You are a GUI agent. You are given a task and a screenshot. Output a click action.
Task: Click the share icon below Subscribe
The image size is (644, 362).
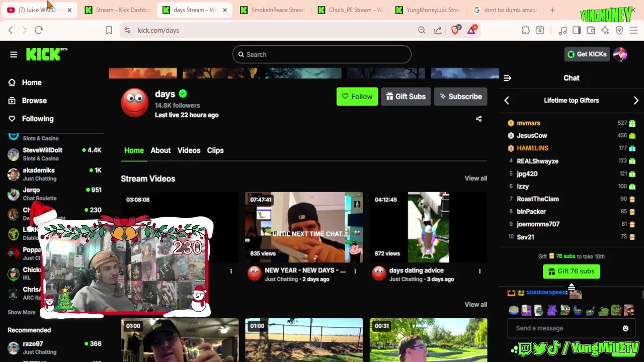pos(478,119)
